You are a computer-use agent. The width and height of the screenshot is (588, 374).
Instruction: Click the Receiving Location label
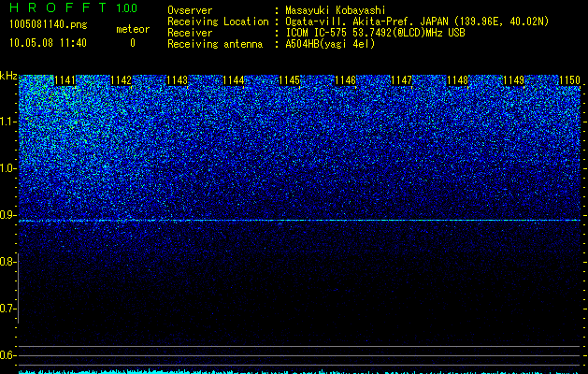tap(218, 22)
